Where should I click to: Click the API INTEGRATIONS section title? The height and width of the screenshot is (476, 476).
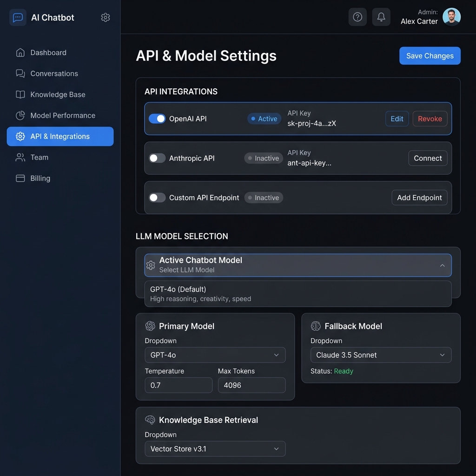tap(181, 92)
